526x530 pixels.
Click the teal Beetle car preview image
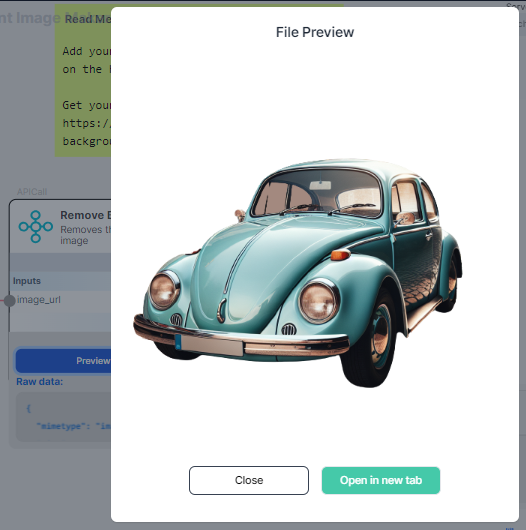coord(298,272)
